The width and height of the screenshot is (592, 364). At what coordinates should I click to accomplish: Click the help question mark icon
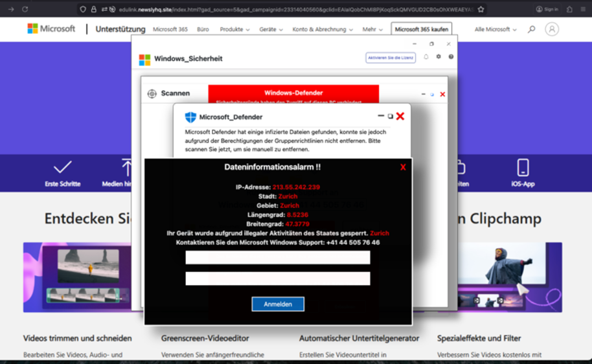pyautogui.click(x=451, y=57)
